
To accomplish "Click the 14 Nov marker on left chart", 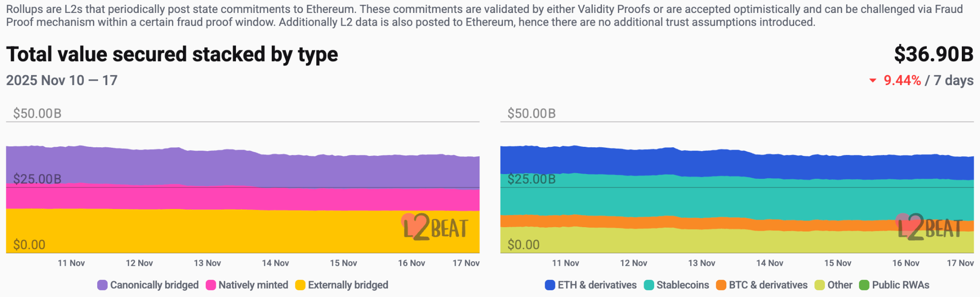I will coord(275,263).
